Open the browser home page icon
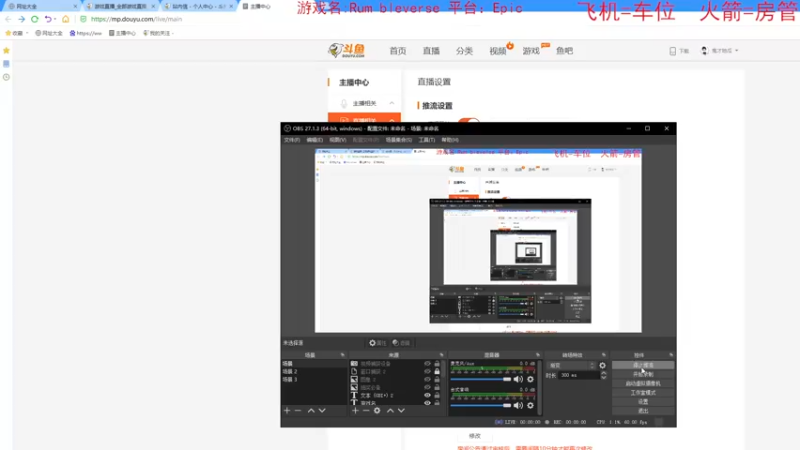This screenshot has width=800, height=450. (65, 19)
